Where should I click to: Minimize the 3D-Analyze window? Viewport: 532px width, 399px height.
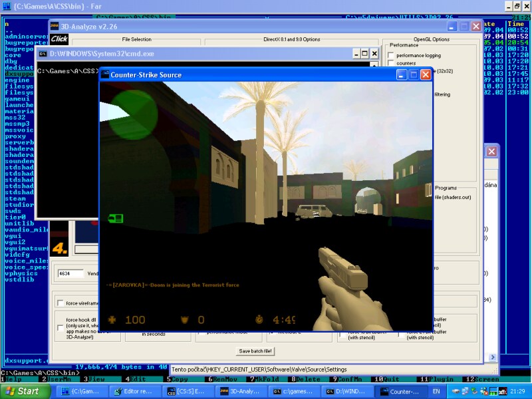452,27
